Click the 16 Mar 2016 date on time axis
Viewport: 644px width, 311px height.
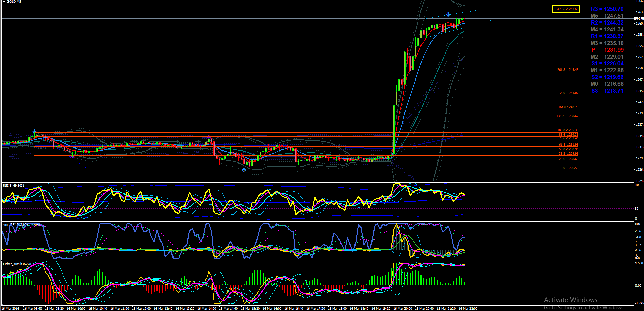(x=10, y=309)
